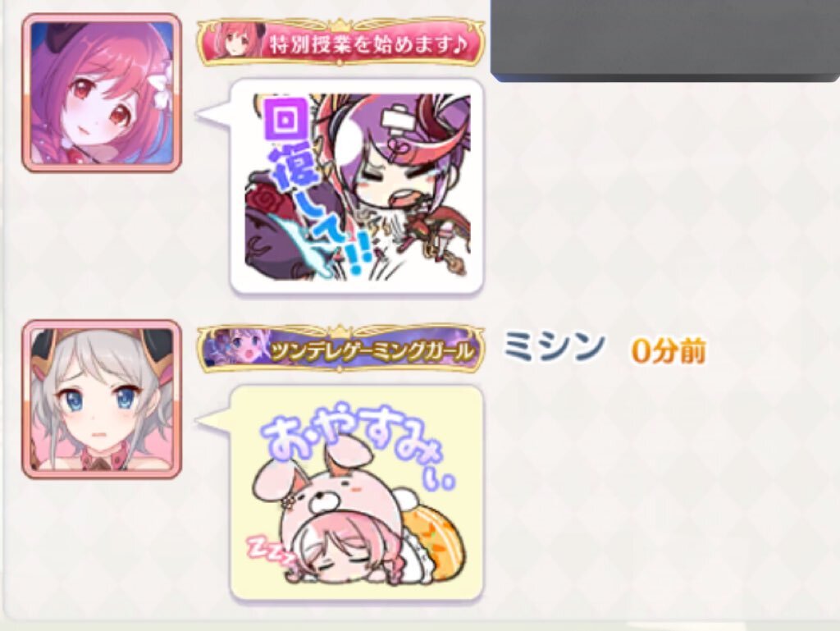
Task: Tap the purple character icon on the ツンデレ banner
Action: pos(236,351)
